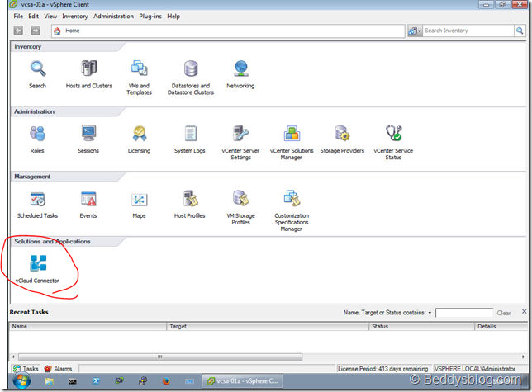The image size is (532, 392).
Task: Open VMs and Templates
Action: pyautogui.click(x=139, y=68)
